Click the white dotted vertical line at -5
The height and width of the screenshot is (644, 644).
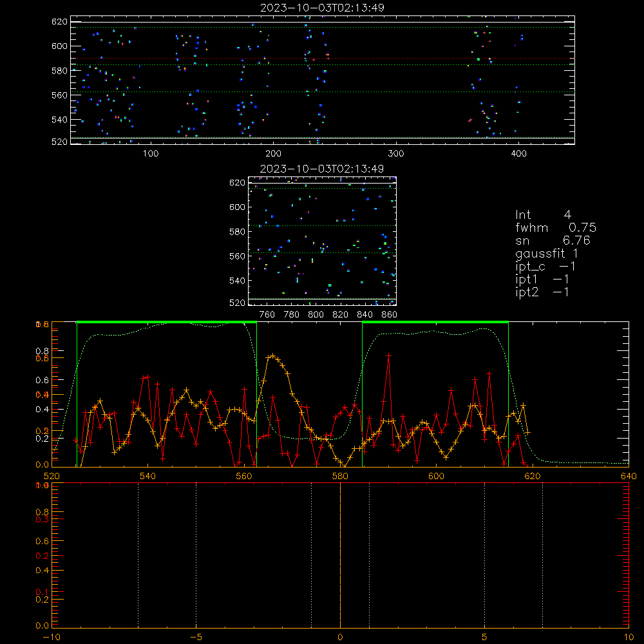(x=196, y=555)
